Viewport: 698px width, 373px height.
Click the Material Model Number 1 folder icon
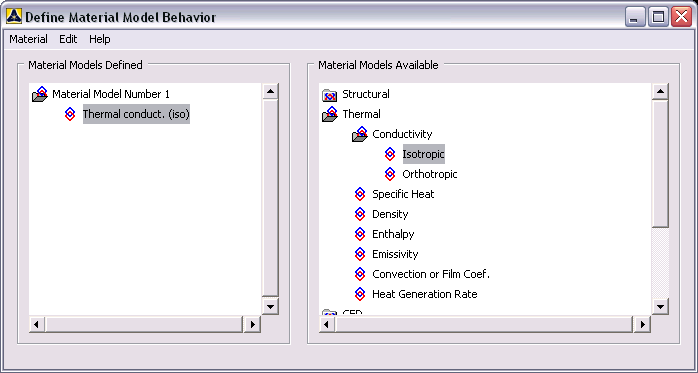point(40,94)
